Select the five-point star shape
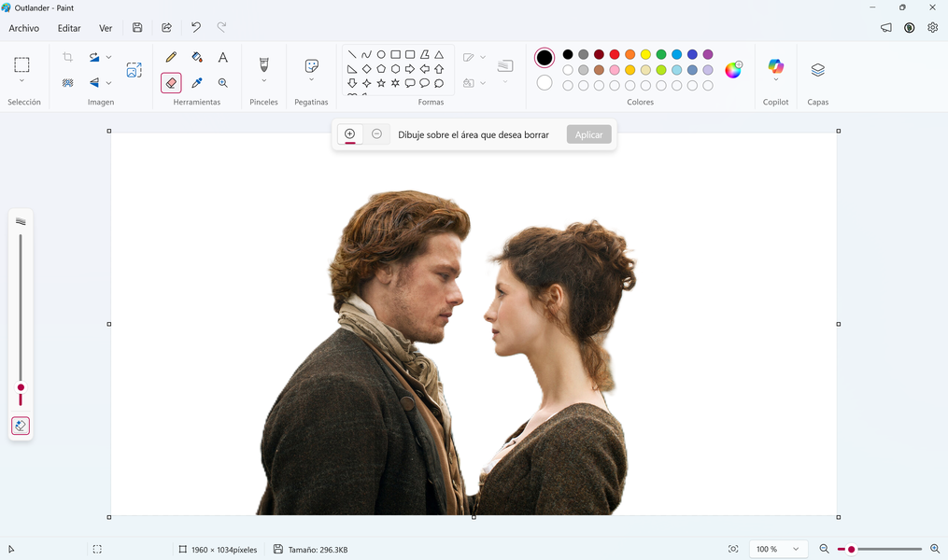Screen dimensions: 948x560 [x=381, y=83]
